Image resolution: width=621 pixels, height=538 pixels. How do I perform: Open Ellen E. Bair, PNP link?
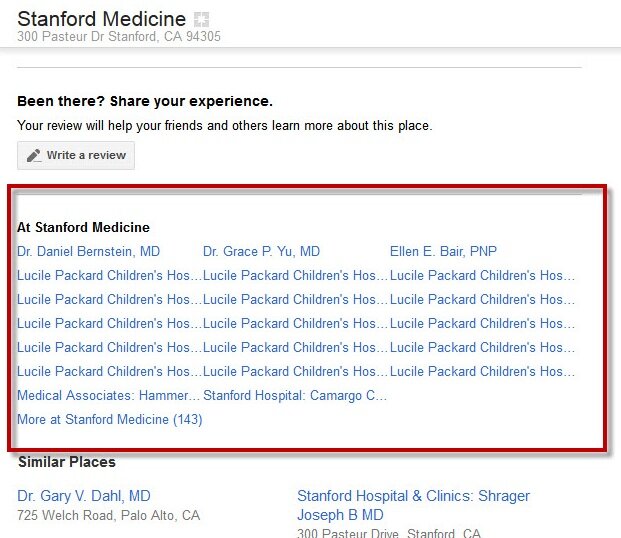pyautogui.click(x=443, y=251)
